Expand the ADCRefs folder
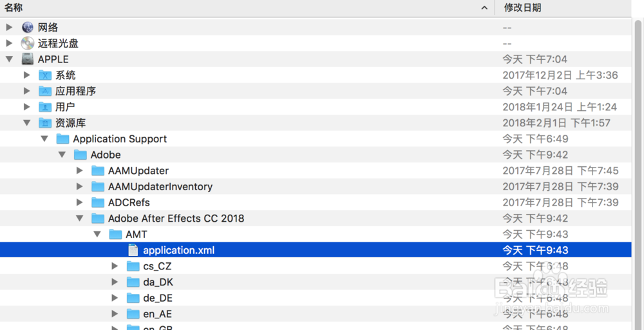644x330 pixels. 80,202
